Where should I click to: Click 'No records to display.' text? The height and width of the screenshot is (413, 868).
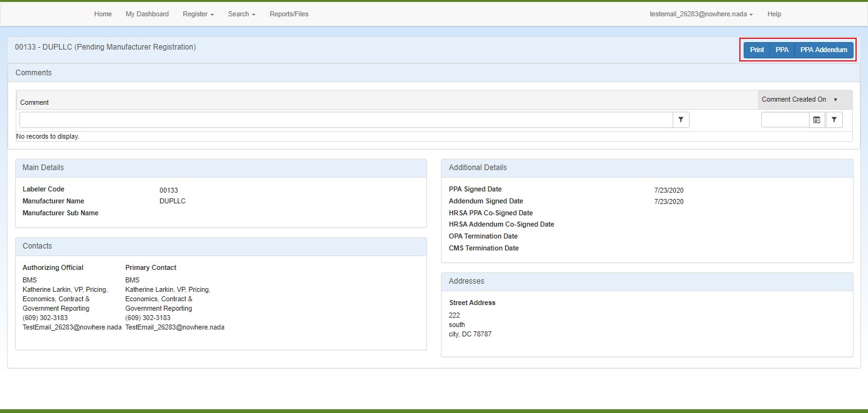click(48, 136)
